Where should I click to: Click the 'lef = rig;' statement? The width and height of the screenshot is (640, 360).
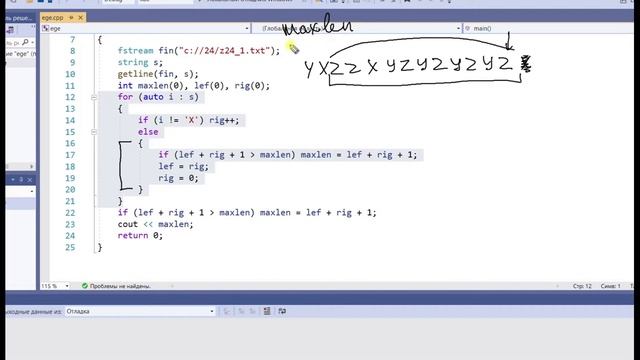click(184, 167)
